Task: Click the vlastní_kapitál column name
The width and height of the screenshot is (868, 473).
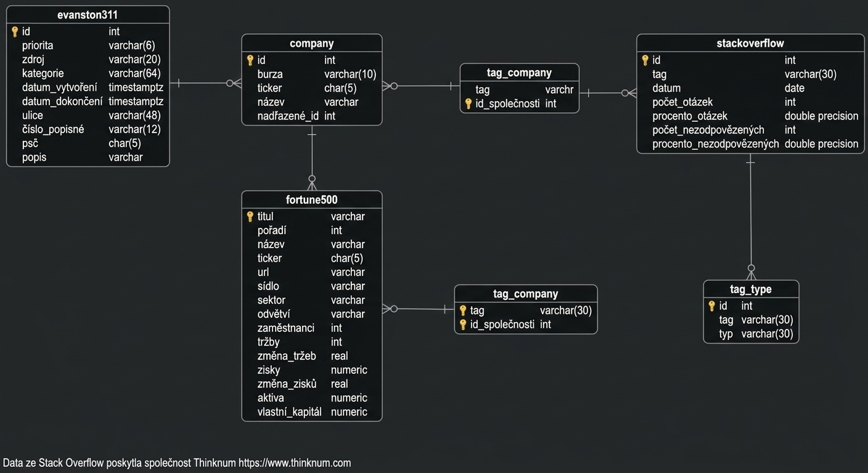Action: pos(290,412)
